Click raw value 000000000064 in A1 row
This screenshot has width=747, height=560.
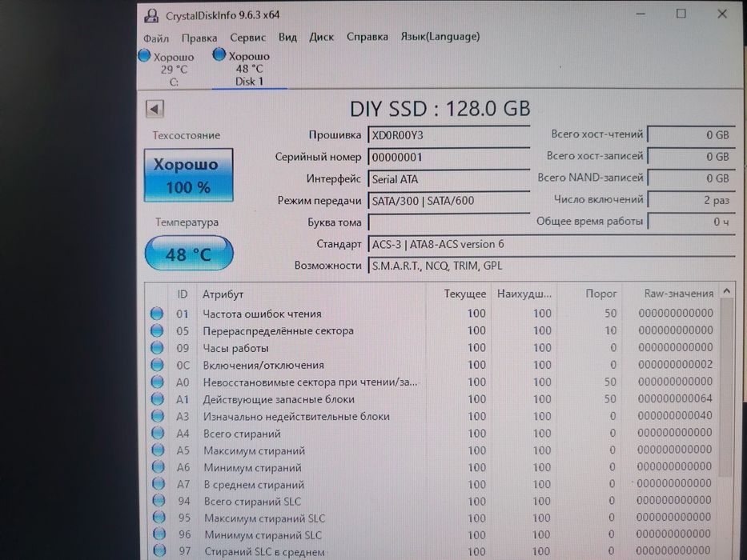(x=675, y=398)
